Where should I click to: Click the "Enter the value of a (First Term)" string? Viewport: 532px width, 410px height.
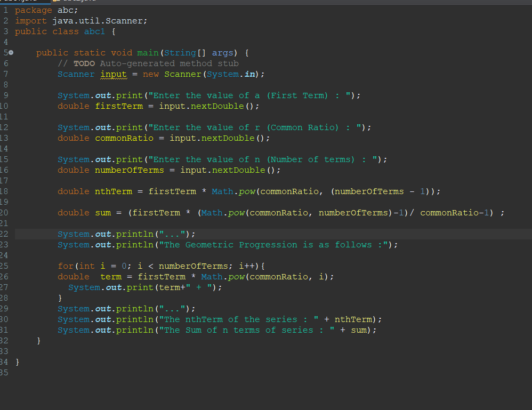(x=251, y=95)
